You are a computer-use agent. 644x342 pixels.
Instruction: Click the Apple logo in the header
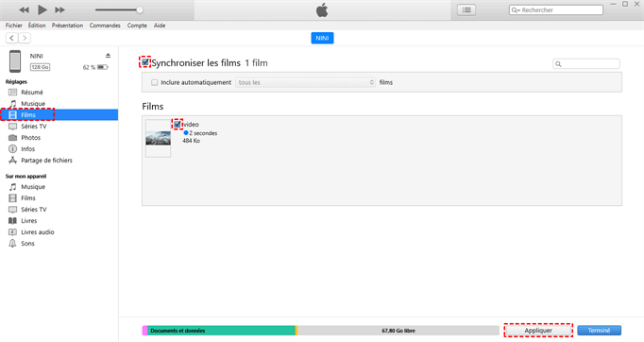(322, 9)
